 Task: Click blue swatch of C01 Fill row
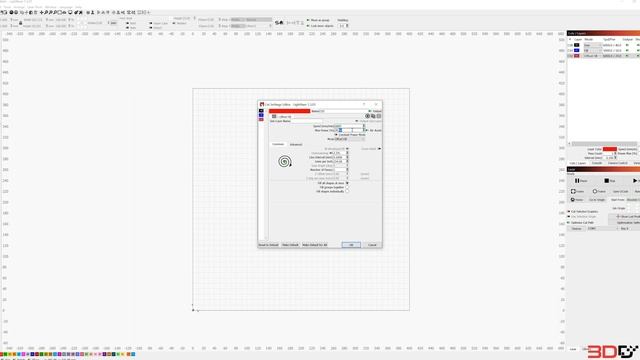coord(576,50)
